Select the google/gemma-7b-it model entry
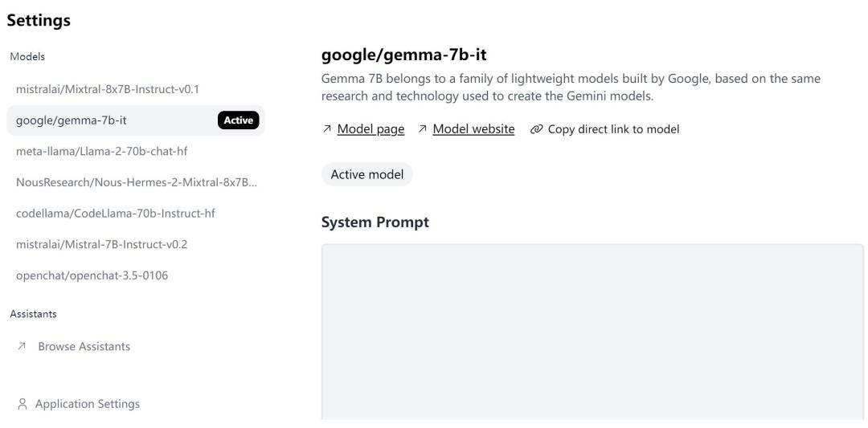The height and width of the screenshot is (428, 868). point(72,120)
